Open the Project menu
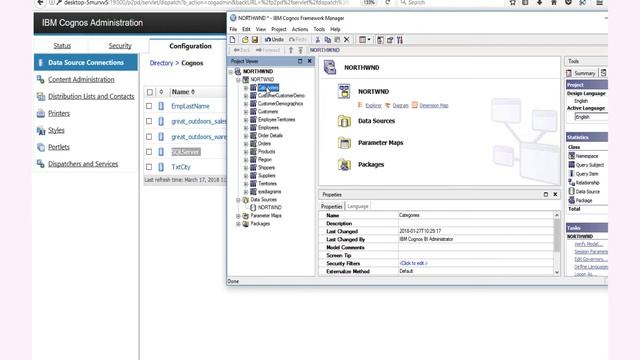 pyautogui.click(x=279, y=29)
